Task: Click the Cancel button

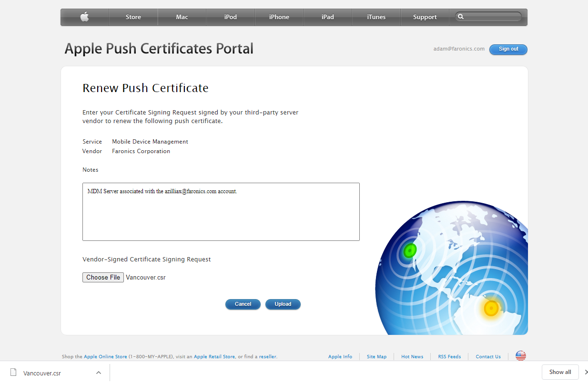Action: click(243, 304)
